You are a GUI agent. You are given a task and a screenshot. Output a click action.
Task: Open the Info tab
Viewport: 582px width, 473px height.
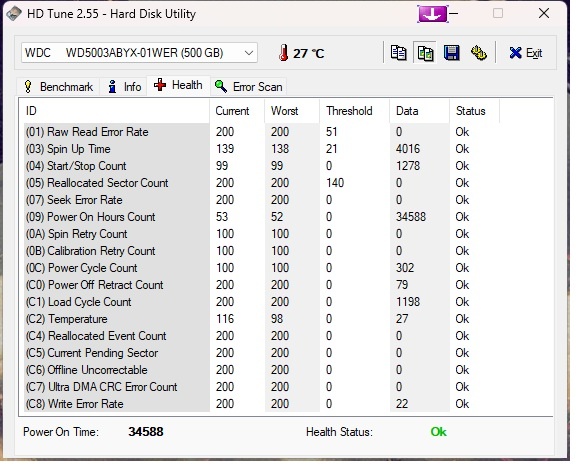[124, 87]
